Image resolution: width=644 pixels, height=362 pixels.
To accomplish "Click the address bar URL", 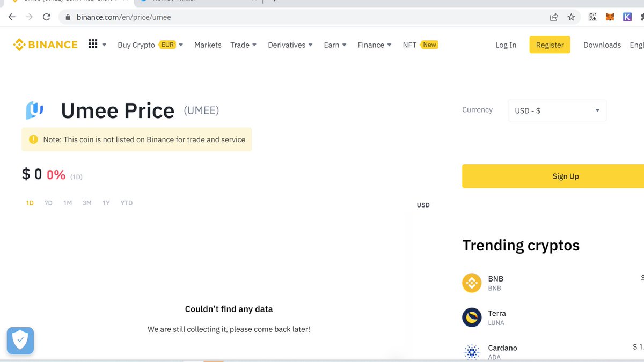I will (x=124, y=17).
